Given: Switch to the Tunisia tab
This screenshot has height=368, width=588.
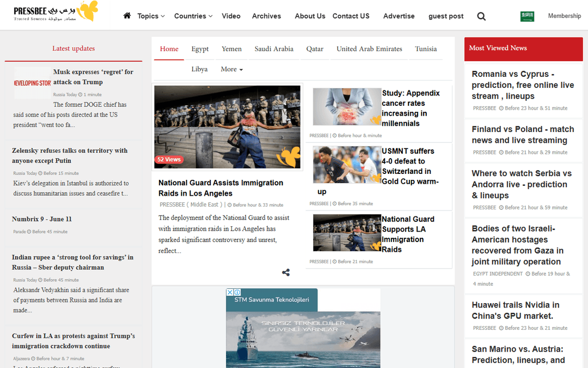Looking at the screenshot, I should click(426, 49).
